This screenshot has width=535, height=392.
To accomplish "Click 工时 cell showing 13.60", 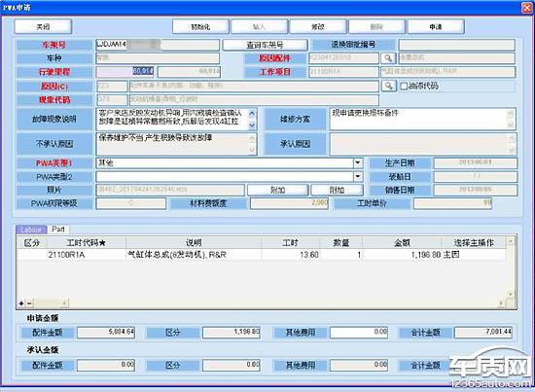I will [x=291, y=255].
